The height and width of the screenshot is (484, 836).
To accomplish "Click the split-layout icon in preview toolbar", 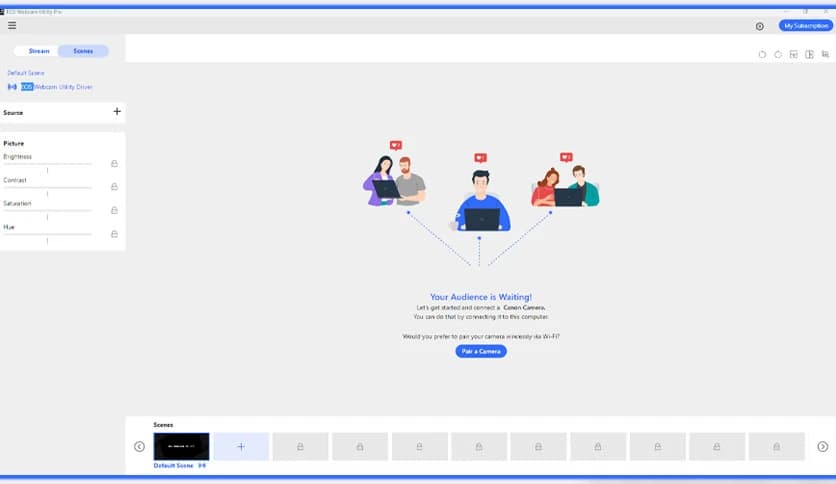I will [x=809, y=54].
